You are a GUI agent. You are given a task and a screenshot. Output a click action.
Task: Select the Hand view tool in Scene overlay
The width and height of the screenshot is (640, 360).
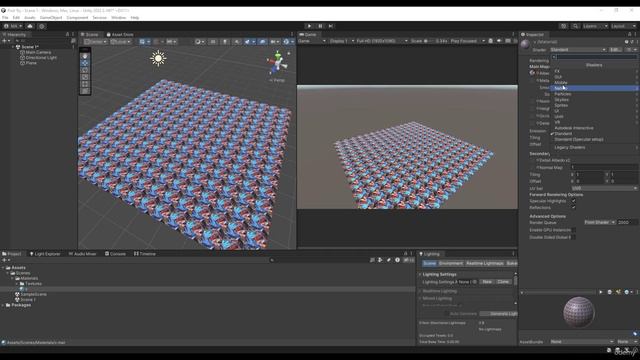coord(85,56)
